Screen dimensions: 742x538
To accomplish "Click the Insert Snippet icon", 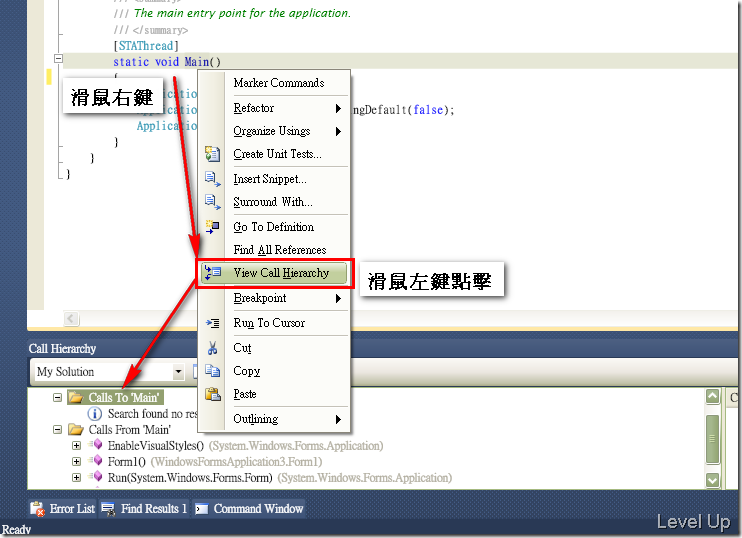I will (212, 179).
